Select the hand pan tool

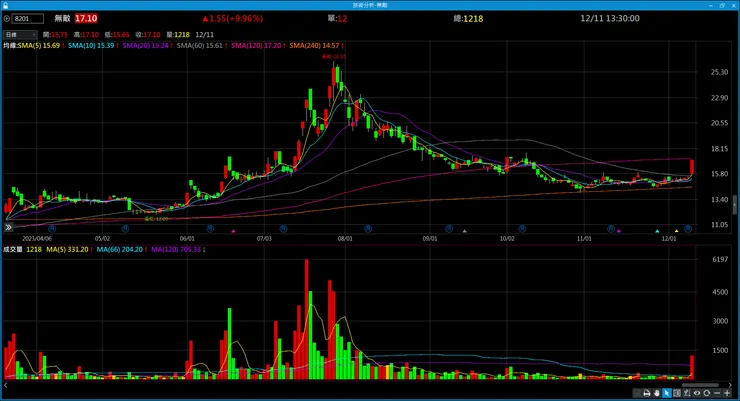click(656, 393)
